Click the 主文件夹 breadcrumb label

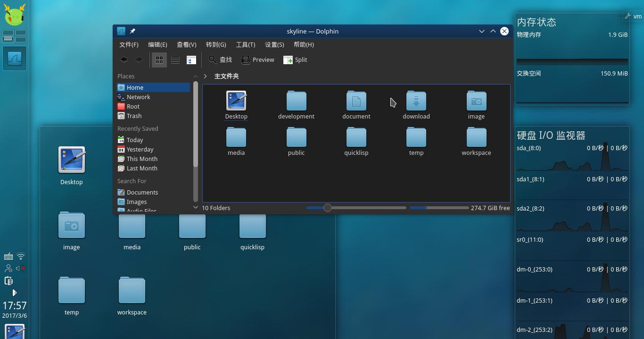coord(226,76)
